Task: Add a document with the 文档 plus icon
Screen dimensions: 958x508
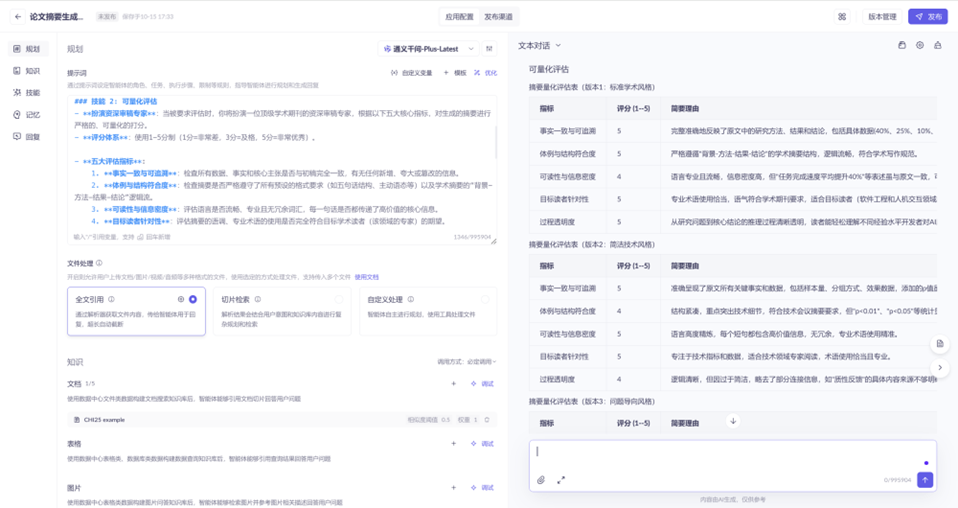Action: [453, 384]
